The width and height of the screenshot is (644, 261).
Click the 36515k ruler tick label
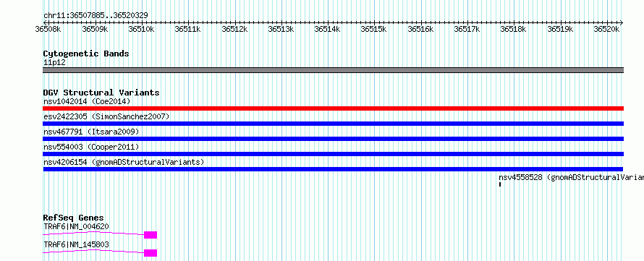tap(374, 29)
